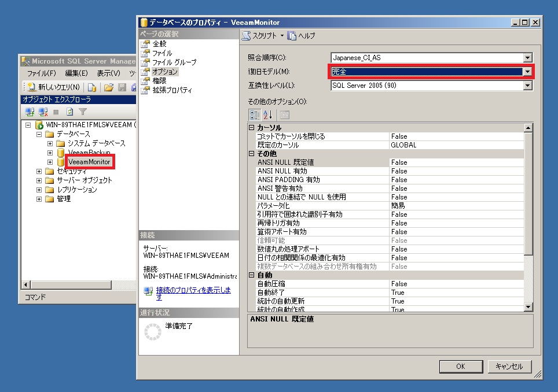The image size is (558, 392).
Task: Click the open folder icon in SSMS toolbar
Action: [109, 87]
